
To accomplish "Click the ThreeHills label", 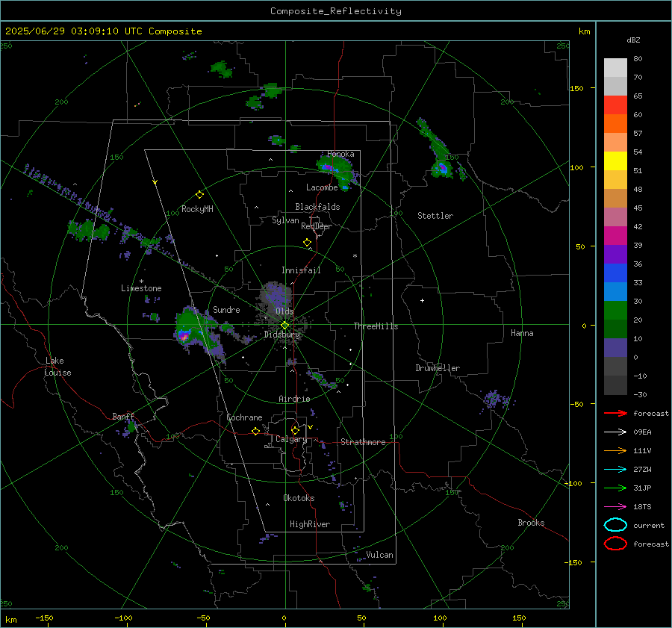I will (376, 326).
